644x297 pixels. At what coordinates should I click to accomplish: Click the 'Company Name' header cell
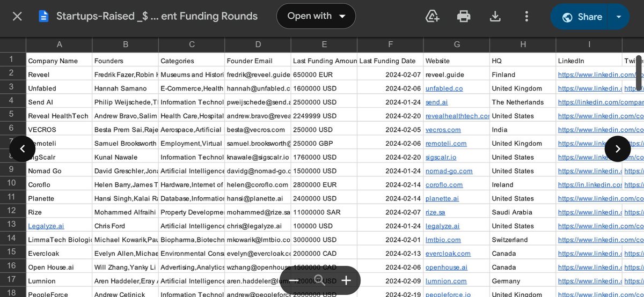point(59,61)
